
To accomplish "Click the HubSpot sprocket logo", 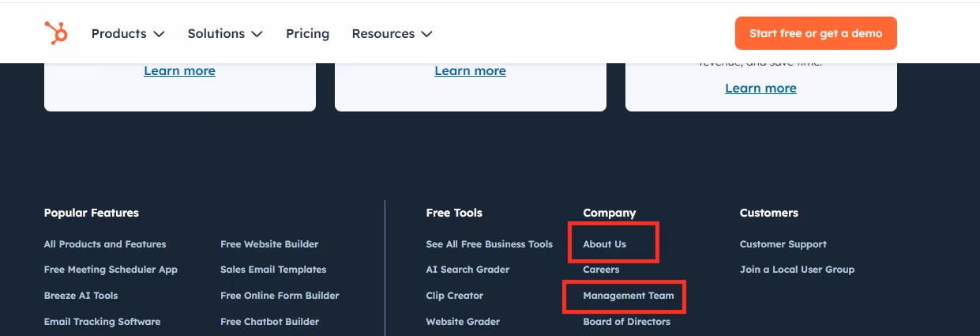I will click(56, 33).
